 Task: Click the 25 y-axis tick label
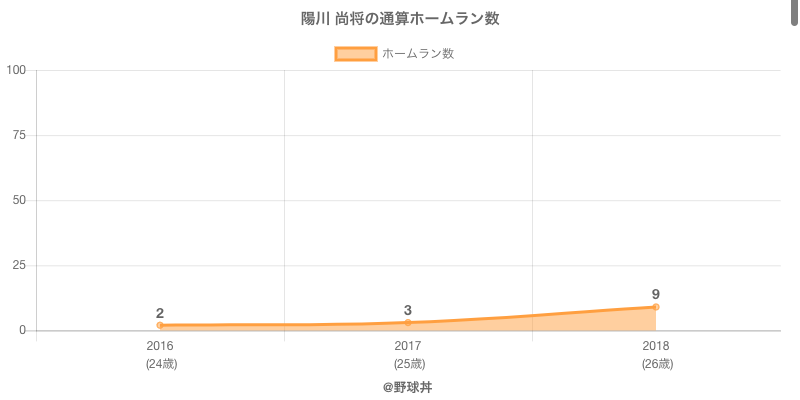pos(19,265)
